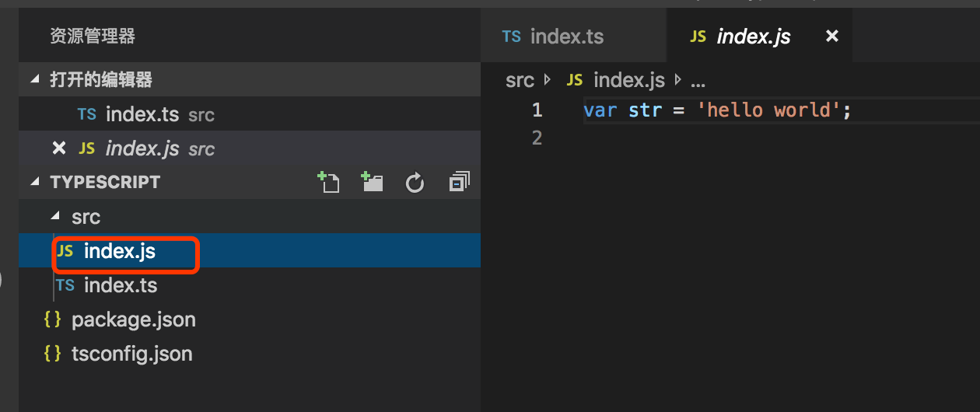Close index.js in the open editors list
Viewport: 980px width, 412px height.
coord(58,148)
